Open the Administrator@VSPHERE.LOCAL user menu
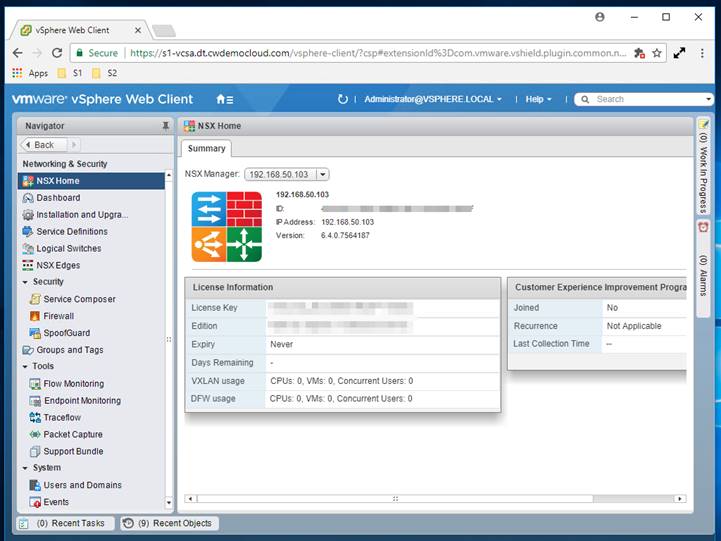 tap(433, 99)
